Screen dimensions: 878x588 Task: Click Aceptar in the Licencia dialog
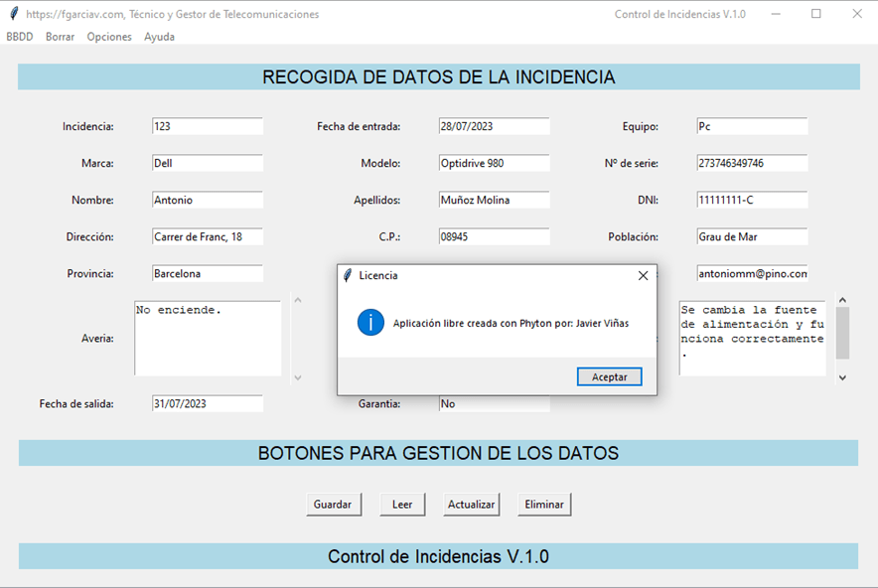click(x=609, y=376)
